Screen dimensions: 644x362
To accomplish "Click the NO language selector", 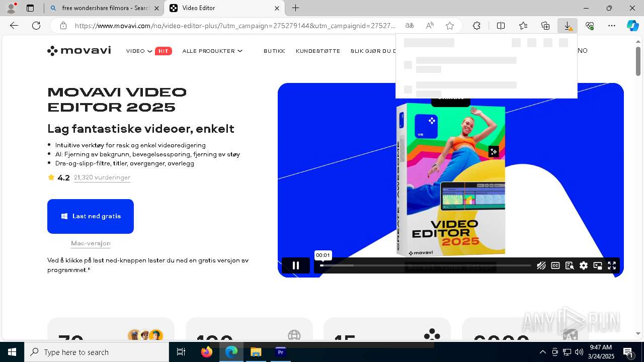I will pyautogui.click(x=583, y=51).
